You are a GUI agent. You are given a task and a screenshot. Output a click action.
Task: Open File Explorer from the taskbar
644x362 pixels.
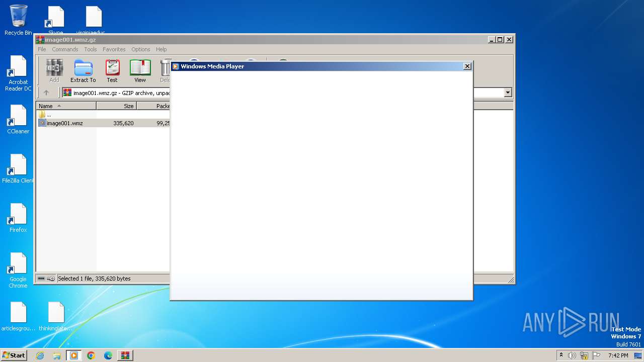pyautogui.click(x=57, y=355)
